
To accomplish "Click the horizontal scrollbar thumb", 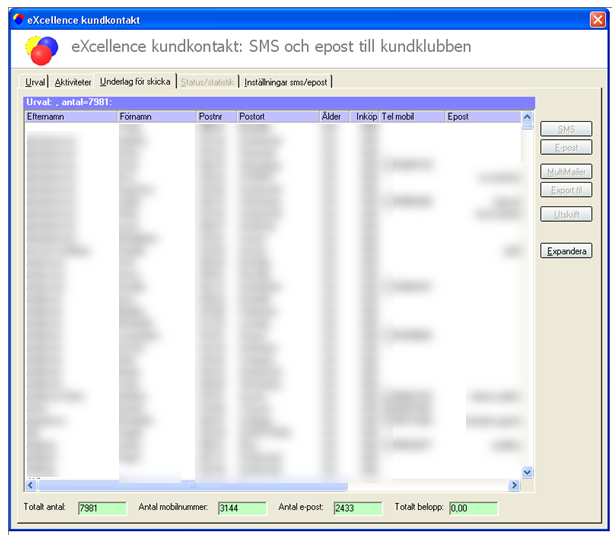I will pyautogui.click(x=192, y=486).
